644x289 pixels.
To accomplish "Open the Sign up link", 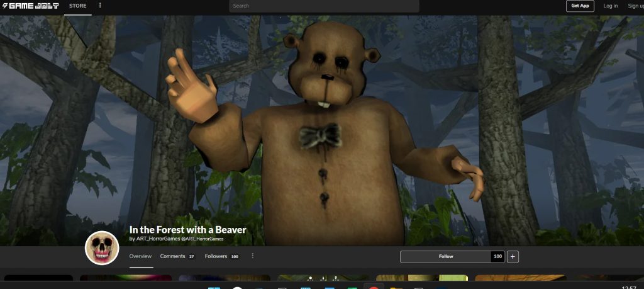I will coord(635,6).
